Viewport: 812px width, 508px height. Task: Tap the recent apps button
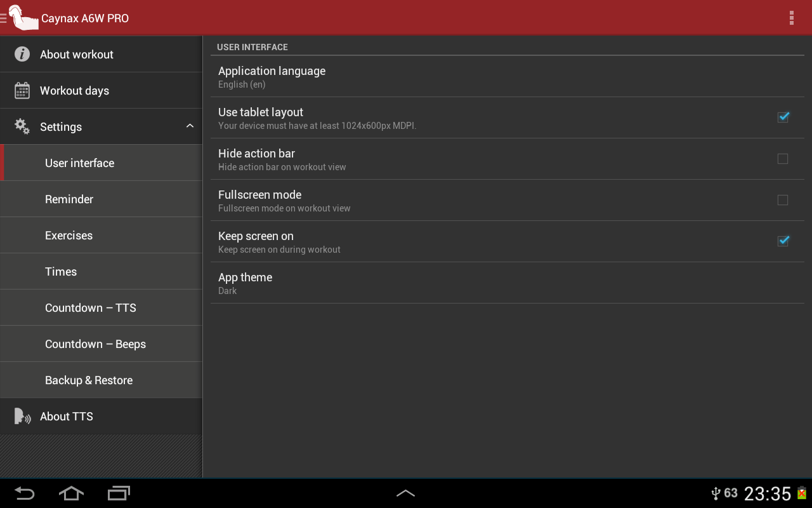click(119, 493)
